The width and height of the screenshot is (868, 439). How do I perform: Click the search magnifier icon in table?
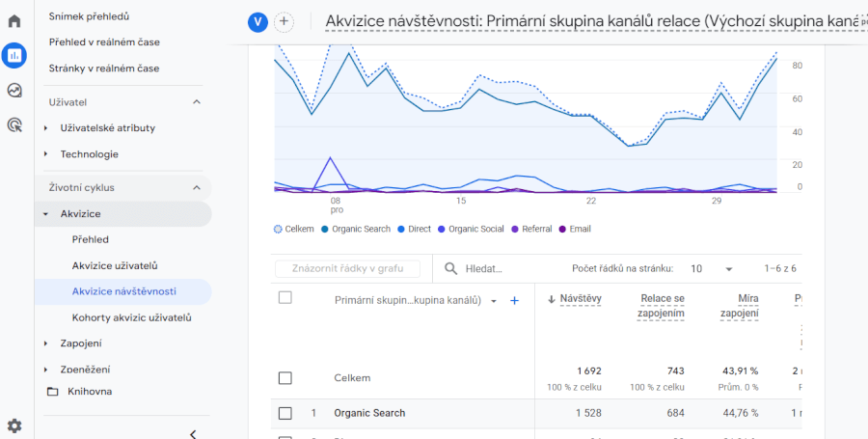tap(451, 269)
